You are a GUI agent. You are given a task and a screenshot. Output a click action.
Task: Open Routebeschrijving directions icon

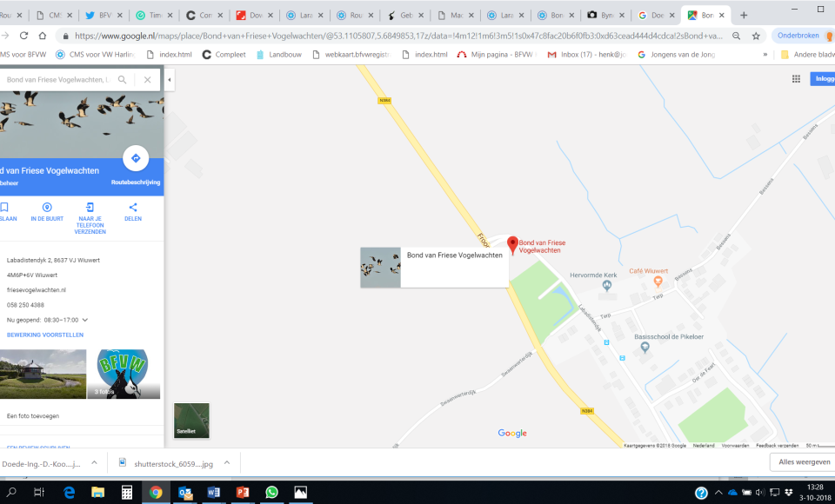[x=136, y=158]
